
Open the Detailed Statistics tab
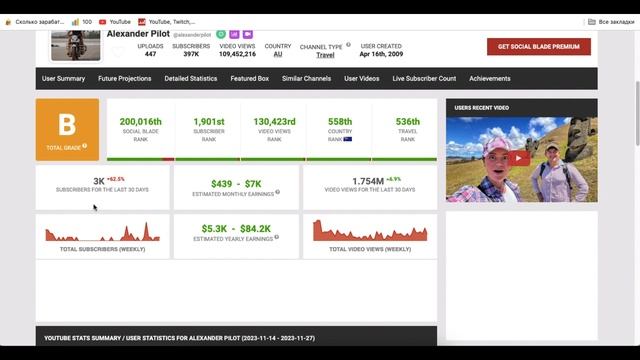coord(191,78)
